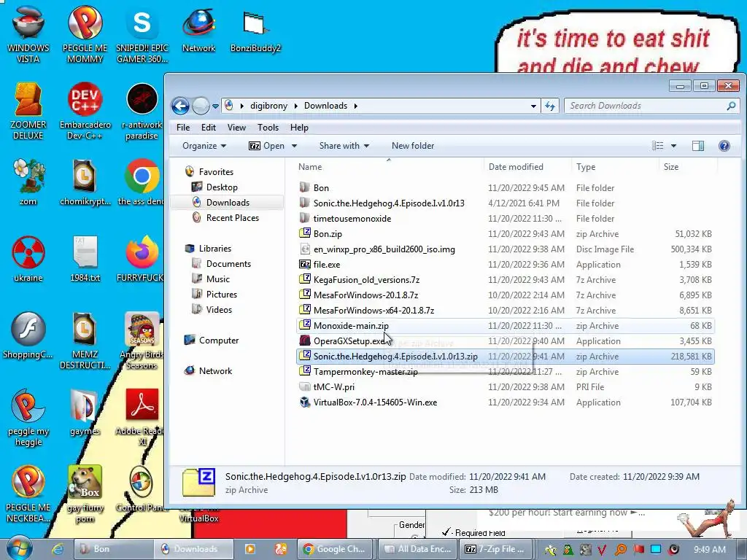Viewport: 747px width, 560px height.
Task: Select the Network desktop icon
Action: tap(198, 29)
